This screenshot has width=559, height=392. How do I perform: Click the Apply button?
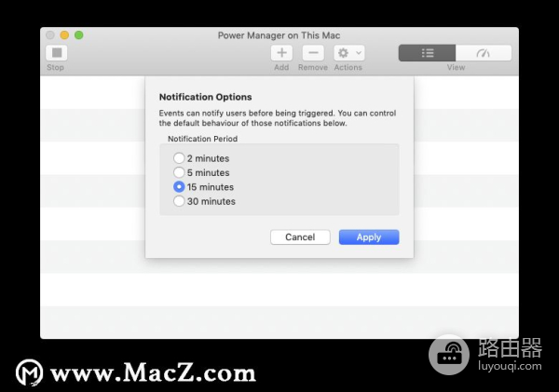click(369, 237)
